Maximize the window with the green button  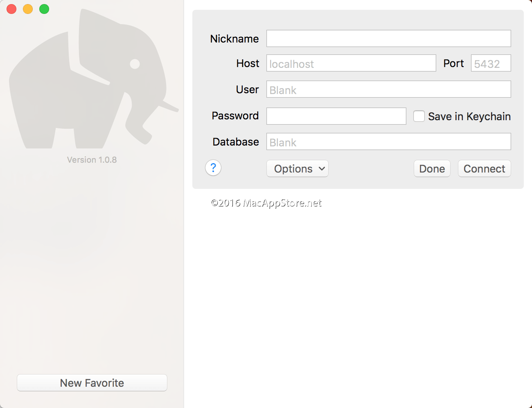point(44,9)
